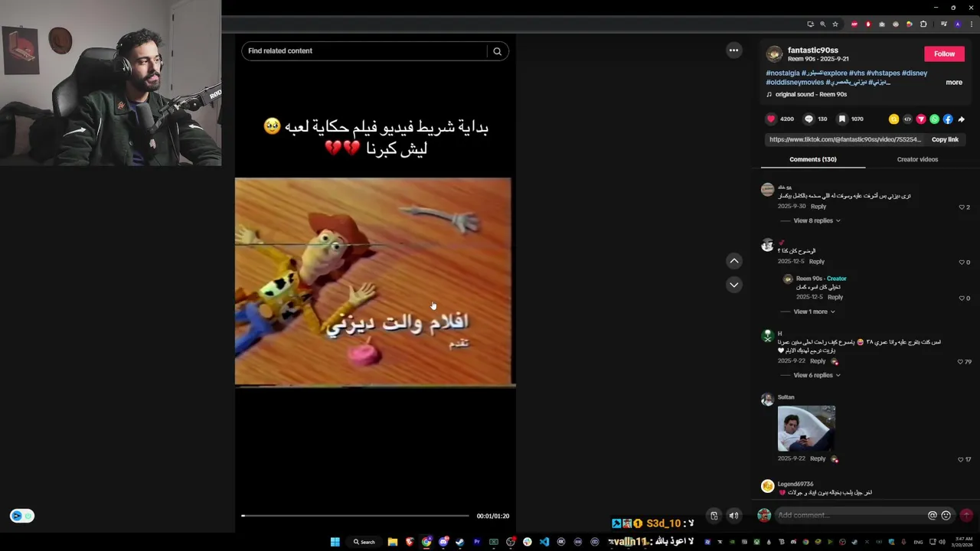Open Steam from the taskbar

tap(459, 542)
